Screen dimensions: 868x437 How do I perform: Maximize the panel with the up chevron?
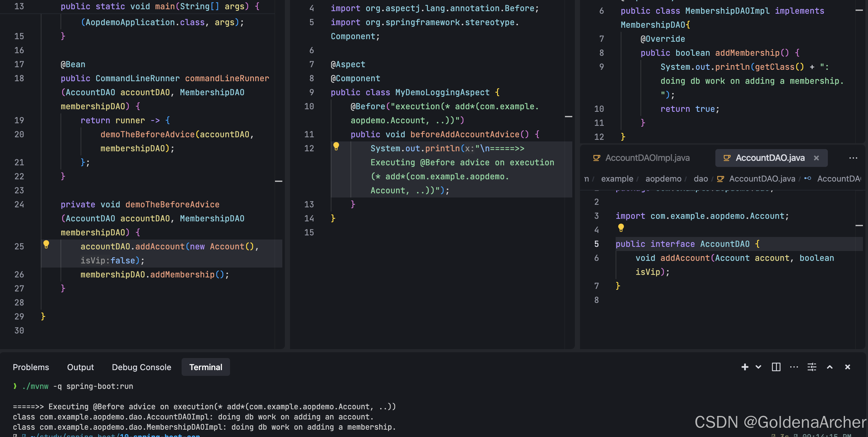[x=829, y=367]
